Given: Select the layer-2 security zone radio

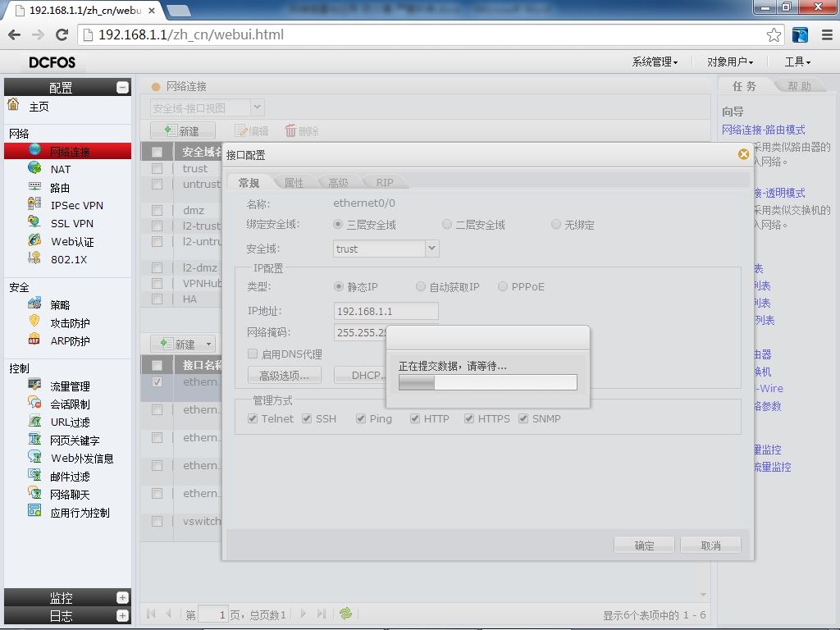Looking at the screenshot, I should pyautogui.click(x=447, y=225).
